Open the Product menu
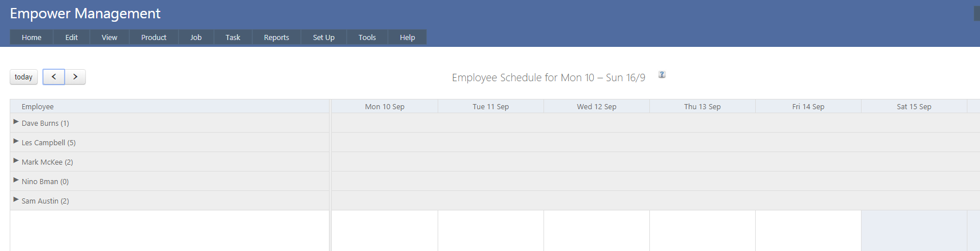The height and width of the screenshot is (251, 980). tap(154, 38)
